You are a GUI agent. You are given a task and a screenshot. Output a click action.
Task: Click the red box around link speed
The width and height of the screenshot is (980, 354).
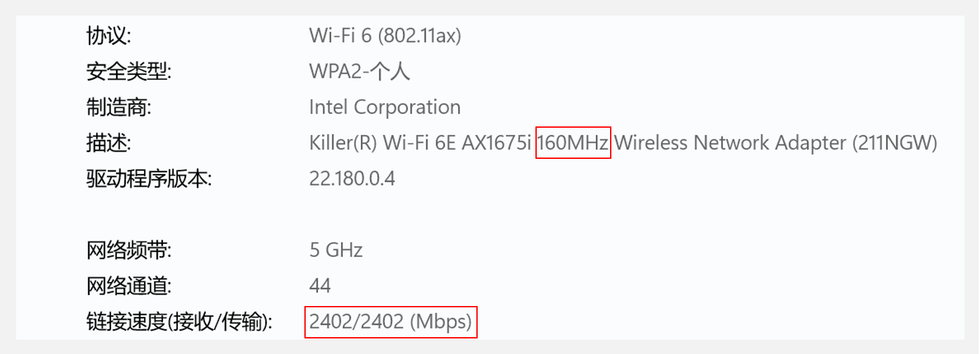(391, 322)
